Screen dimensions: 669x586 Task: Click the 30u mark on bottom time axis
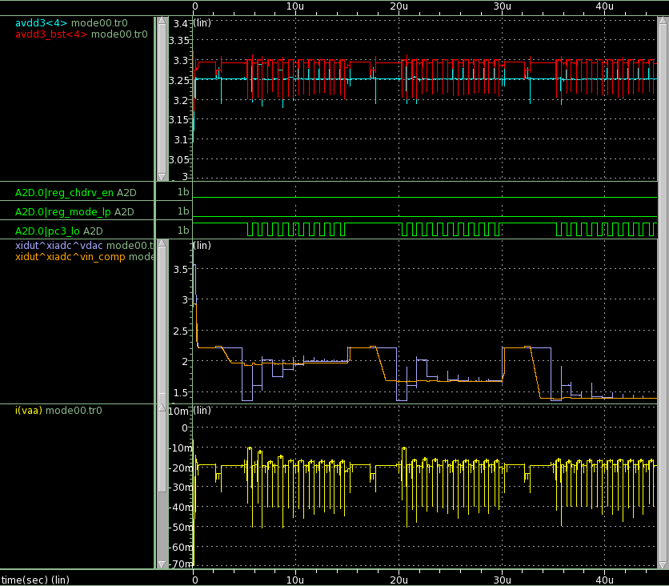[x=502, y=580]
